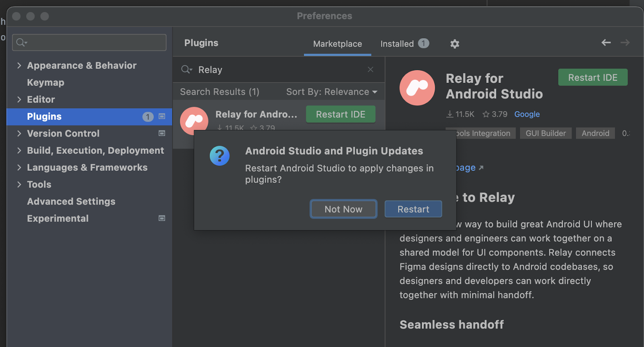Go back with the left arrow
Screen dimensions: 644x347
click(606, 42)
